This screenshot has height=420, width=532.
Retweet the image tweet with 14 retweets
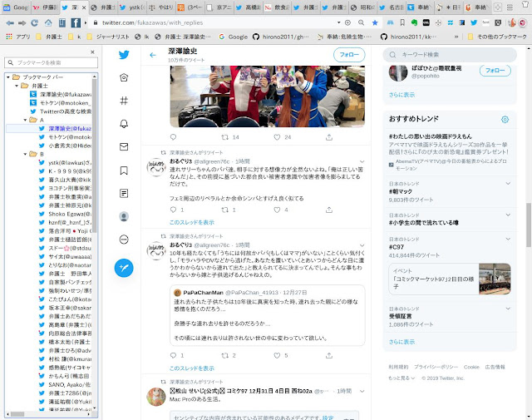pyautogui.click(x=224, y=137)
